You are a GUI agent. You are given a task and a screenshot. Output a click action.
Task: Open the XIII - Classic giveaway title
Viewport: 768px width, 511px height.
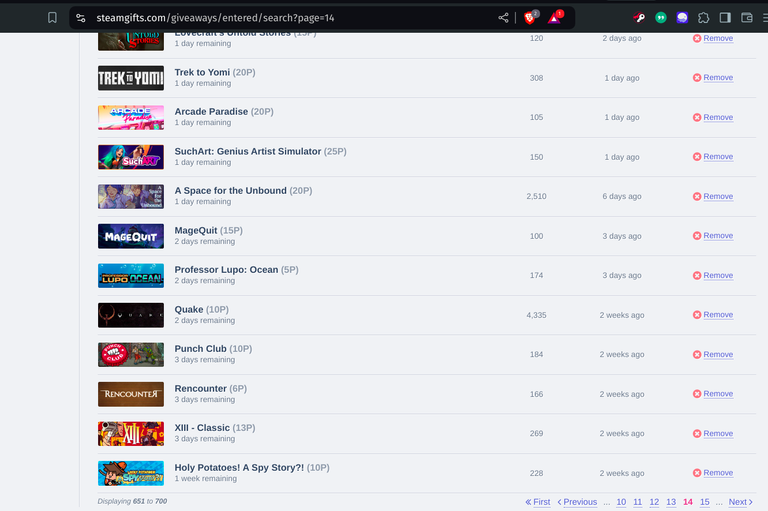coord(202,428)
